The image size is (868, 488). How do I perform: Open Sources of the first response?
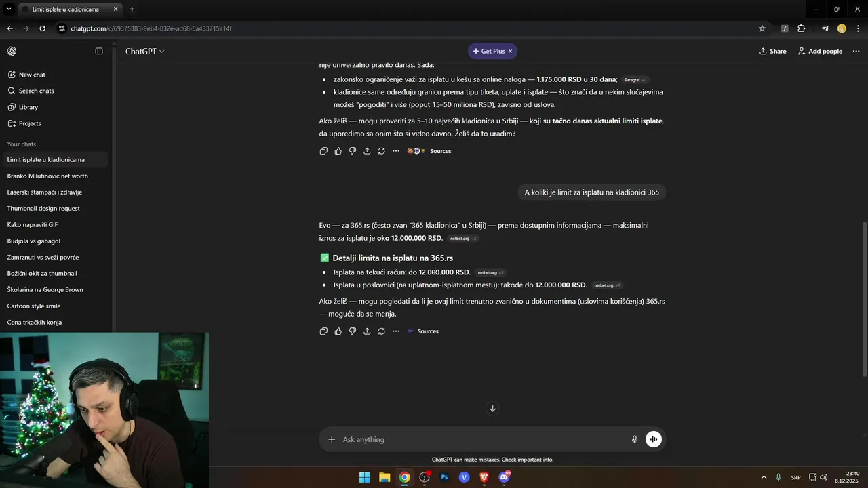point(429,151)
